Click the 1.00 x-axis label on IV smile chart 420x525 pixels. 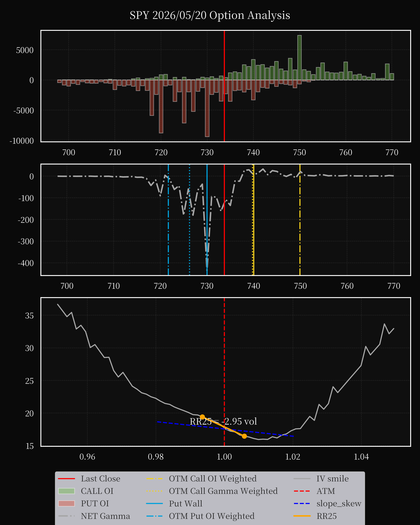(224, 457)
